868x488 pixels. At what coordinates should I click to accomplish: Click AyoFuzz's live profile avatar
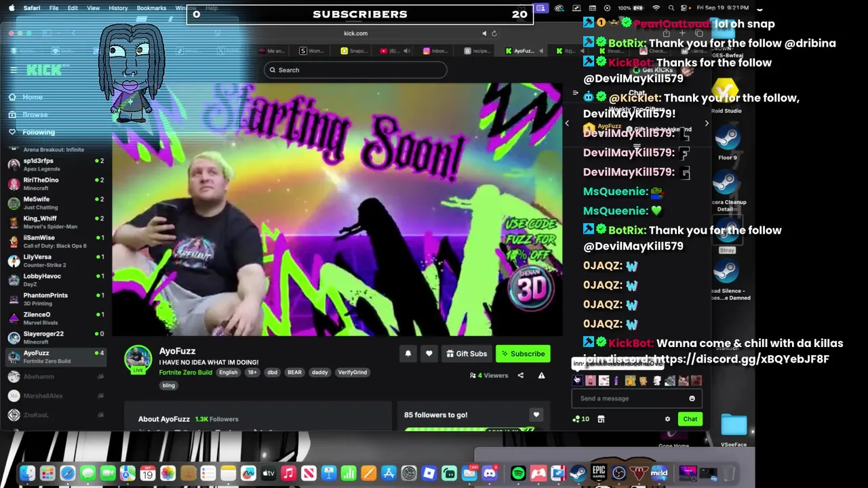(x=138, y=359)
